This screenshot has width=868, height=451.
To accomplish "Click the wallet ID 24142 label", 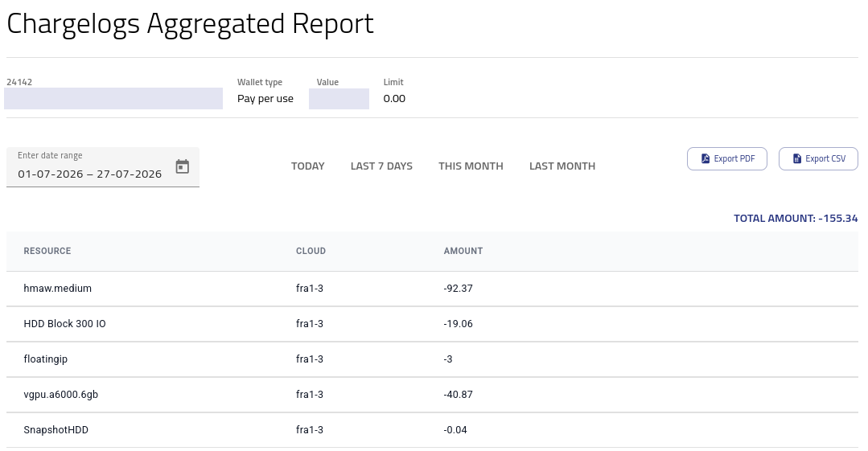I will point(19,82).
